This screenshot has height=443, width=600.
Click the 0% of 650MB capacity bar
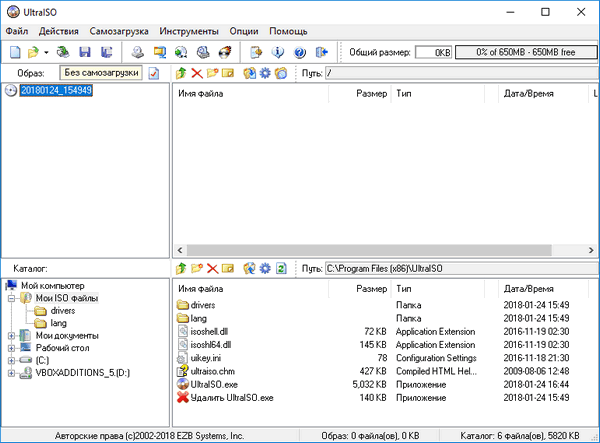[x=525, y=52]
